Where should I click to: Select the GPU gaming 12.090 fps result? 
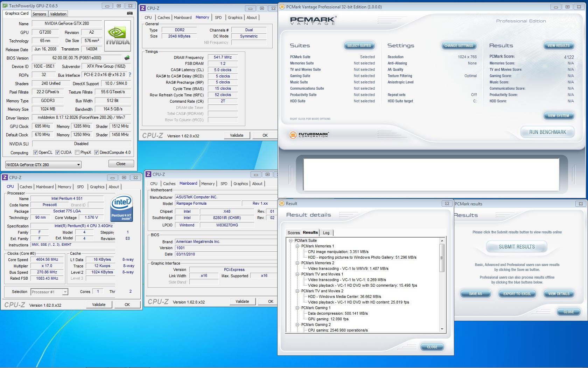(328, 319)
